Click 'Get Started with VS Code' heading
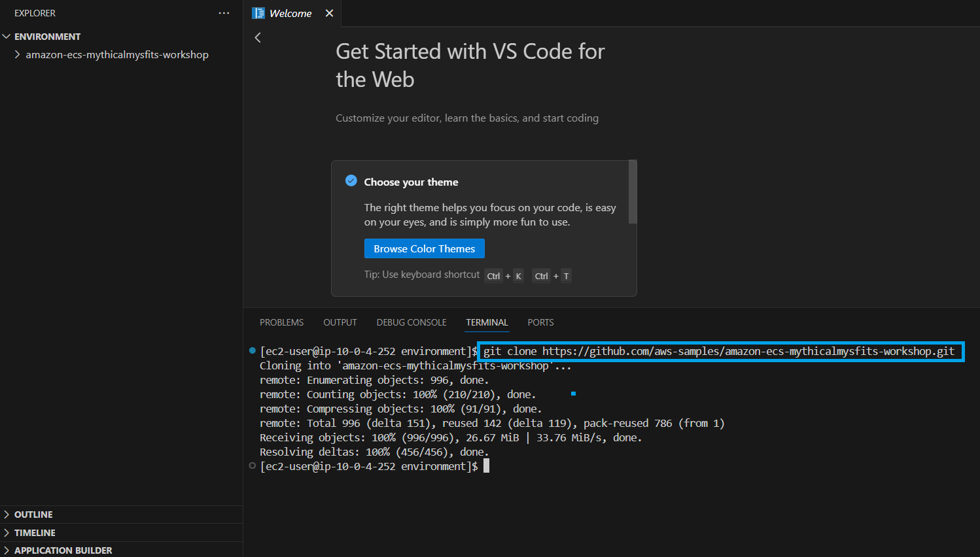The image size is (980, 557). coord(470,65)
